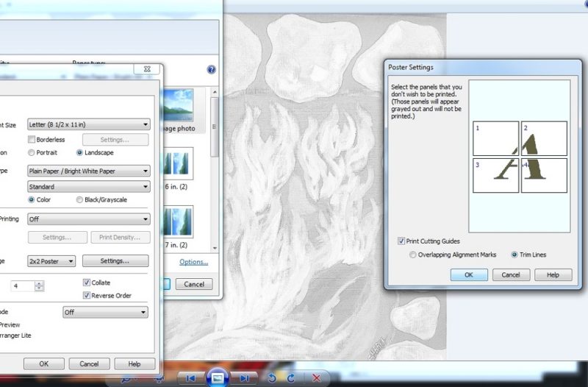Rotate photo counterclockwise

point(272,377)
